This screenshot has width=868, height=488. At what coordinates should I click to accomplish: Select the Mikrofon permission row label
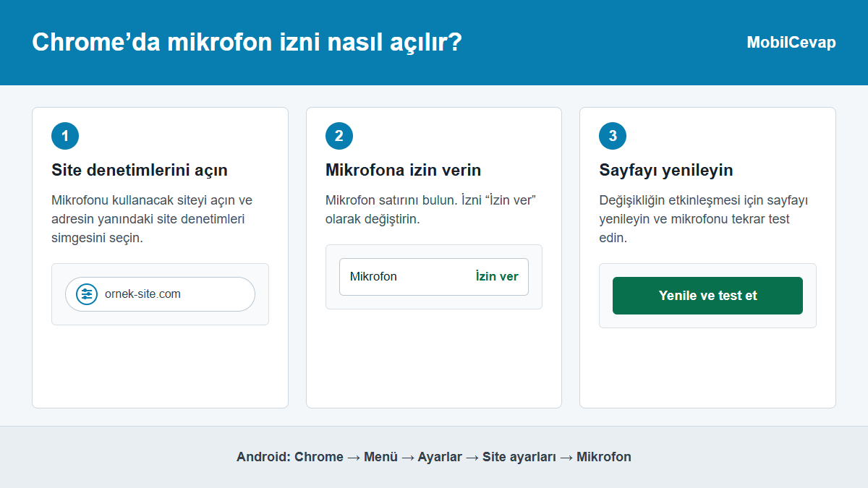373,276
